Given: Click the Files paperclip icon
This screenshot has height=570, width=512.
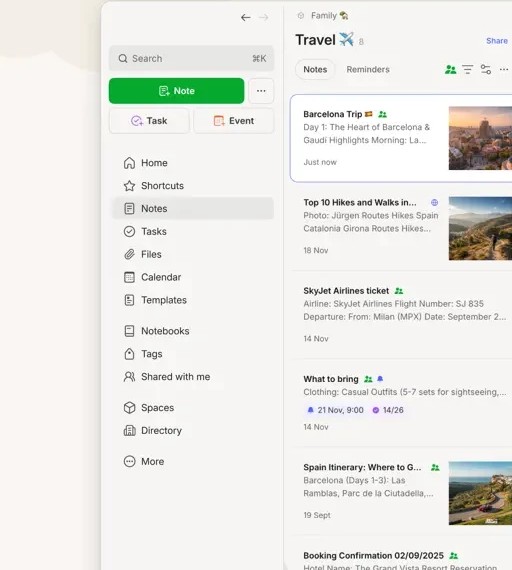Looking at the screenshot, I should [x=129, y=254].
